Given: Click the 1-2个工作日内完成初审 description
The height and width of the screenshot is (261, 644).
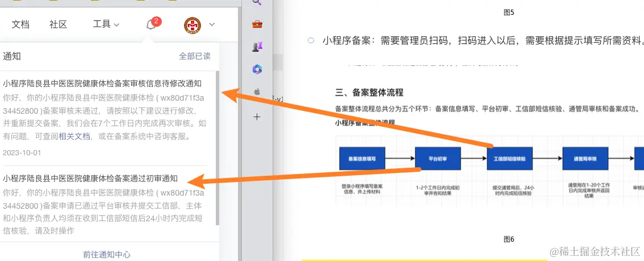Looking at the screenshot, I should pos(438,189).
